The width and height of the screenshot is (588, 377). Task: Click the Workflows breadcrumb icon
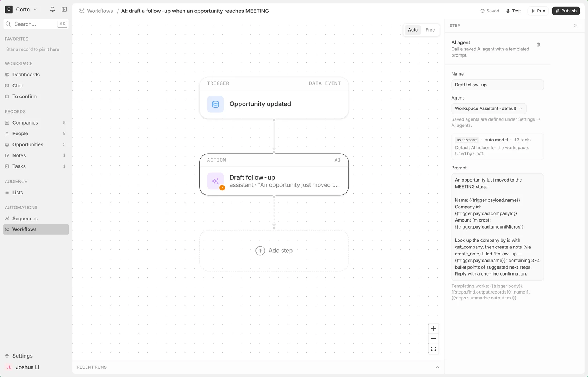tap(82, 11)
